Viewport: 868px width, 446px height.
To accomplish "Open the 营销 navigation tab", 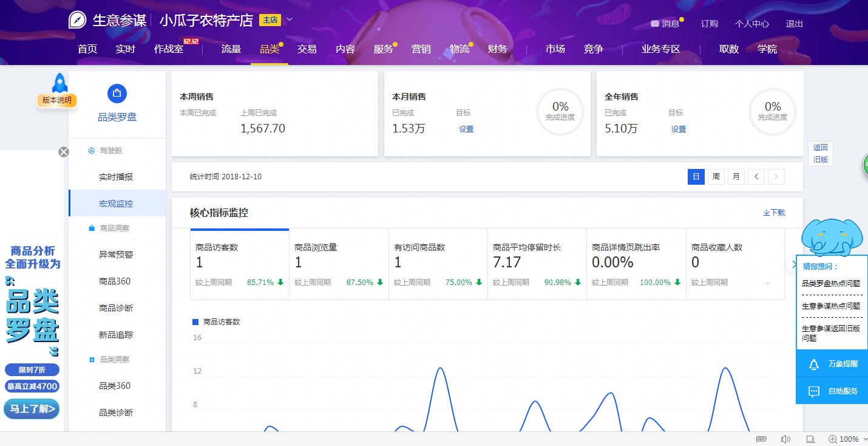I will 421,49.
